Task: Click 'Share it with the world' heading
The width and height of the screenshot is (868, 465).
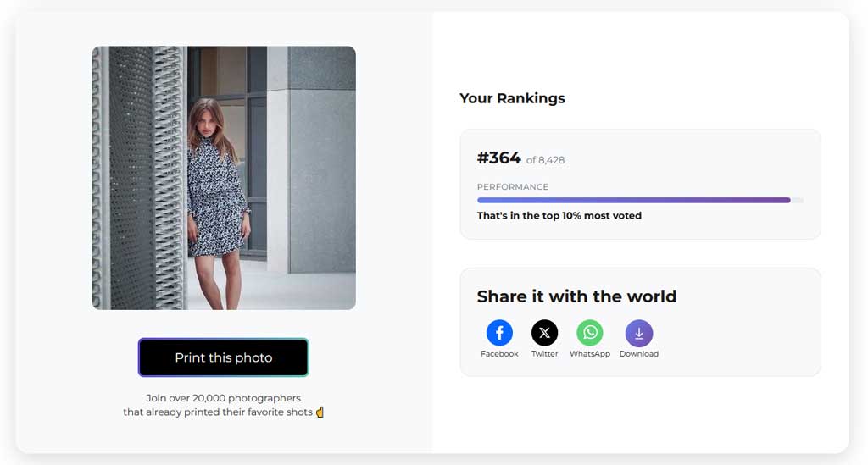Action: click(x=576, y=296)
